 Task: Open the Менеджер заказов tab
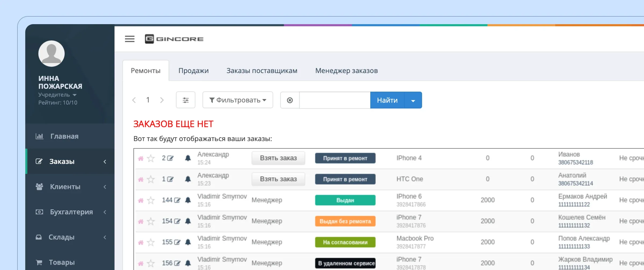[346, 70]
